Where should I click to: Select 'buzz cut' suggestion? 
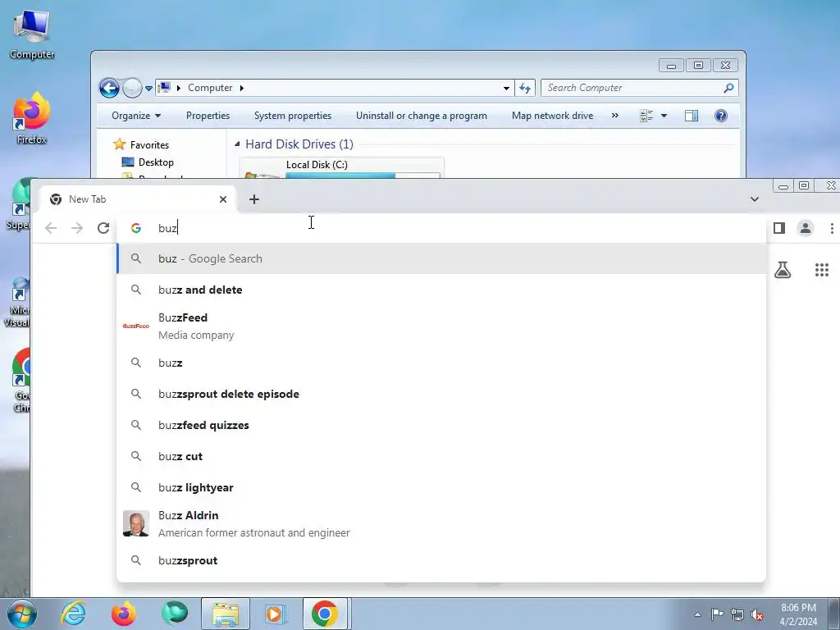[x=441, y=456]
